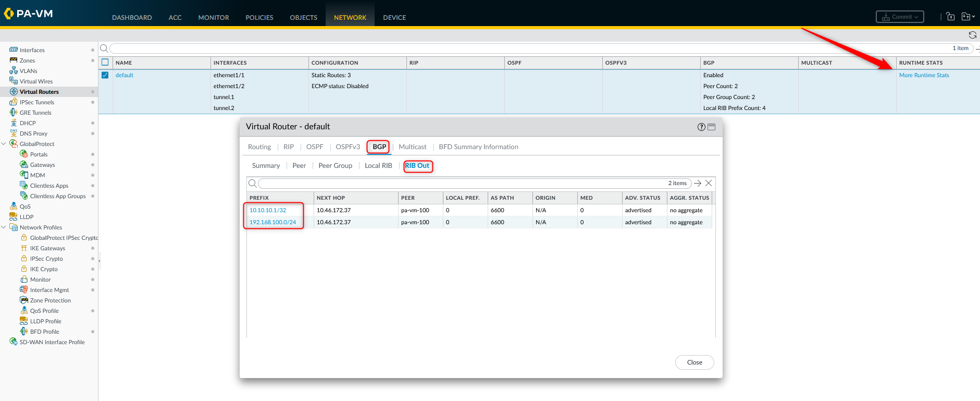Switch to the Local RIB sub-tab
This screenshot has width=980, height=401.
(x=378, y=166)
